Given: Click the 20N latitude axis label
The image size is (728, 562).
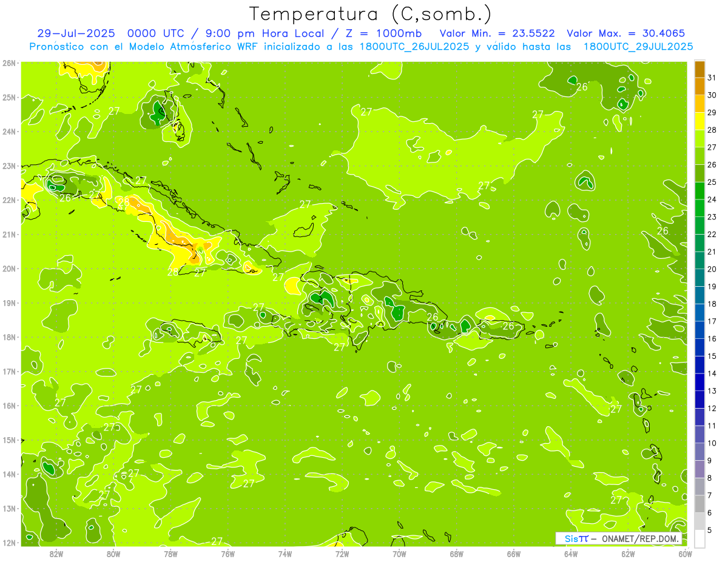Looking at the screenshot, I should point(8,269).
